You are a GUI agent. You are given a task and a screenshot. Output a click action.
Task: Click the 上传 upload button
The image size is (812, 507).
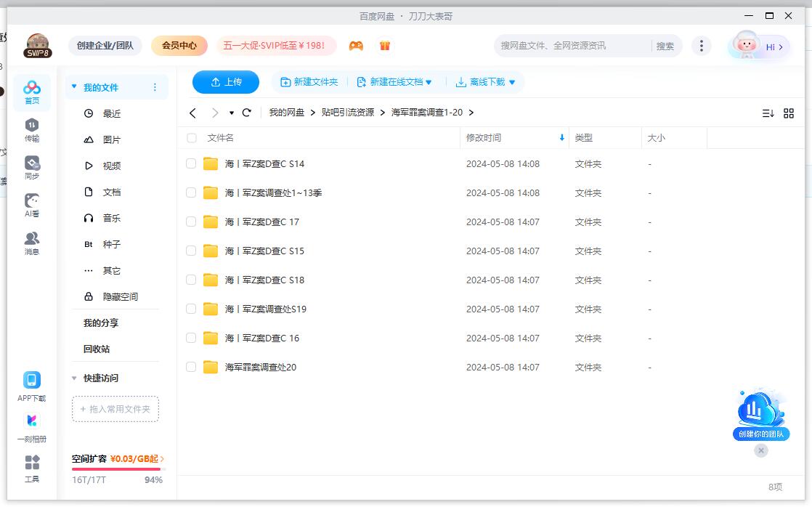[x=226, y=82]
